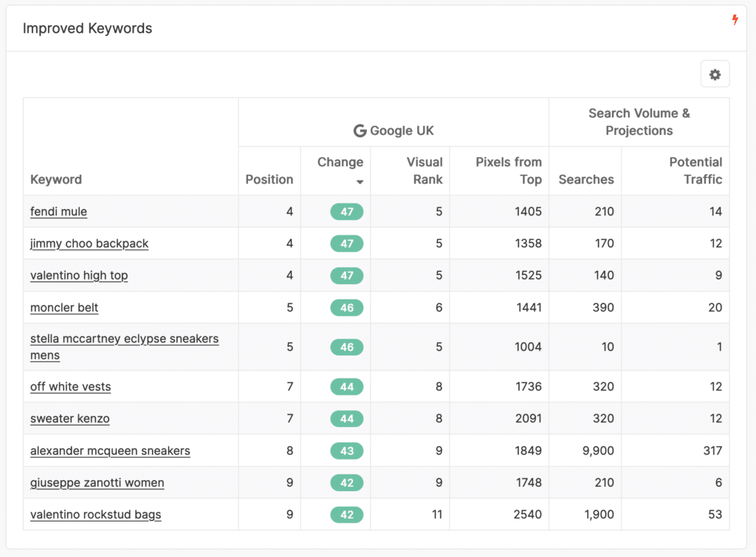The width and height of the screenshot is (756, 557).
Task: Click the 46 badge in stella mccartney row
Action: (x=347, y=347)
